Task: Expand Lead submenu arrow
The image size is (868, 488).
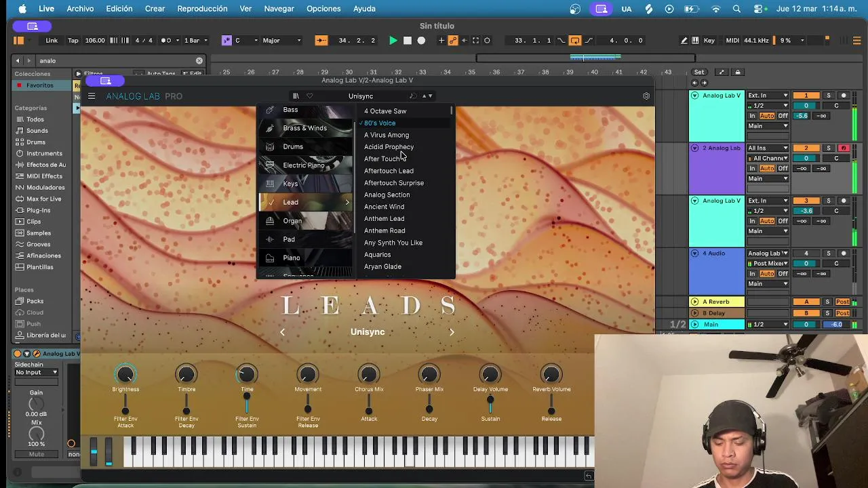Action: (x=347, y=203)
